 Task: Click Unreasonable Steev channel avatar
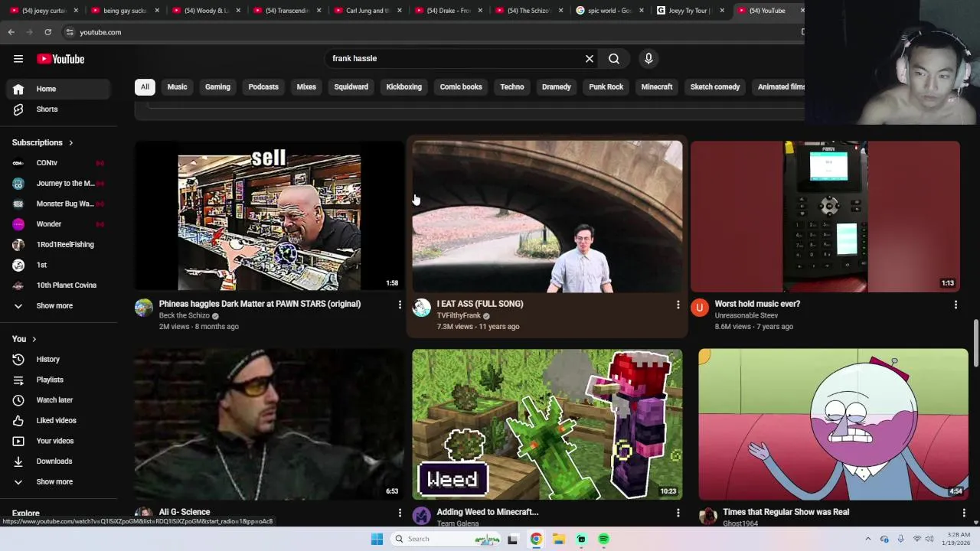tap(700, 308)
